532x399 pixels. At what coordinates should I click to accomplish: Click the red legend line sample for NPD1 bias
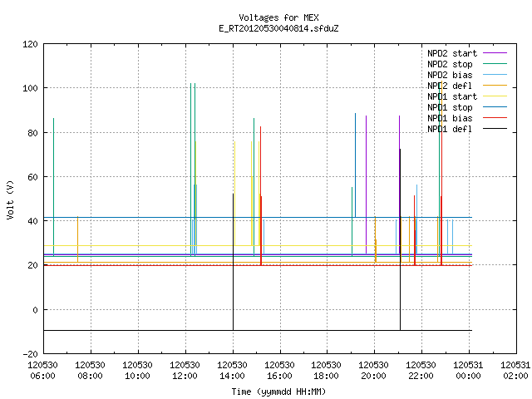click(495, 118)
